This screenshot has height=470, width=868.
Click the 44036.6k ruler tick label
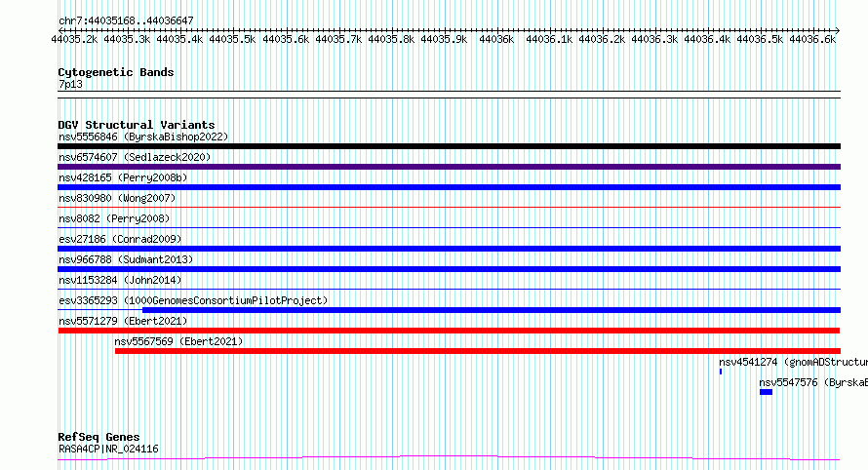pos(812,39)
